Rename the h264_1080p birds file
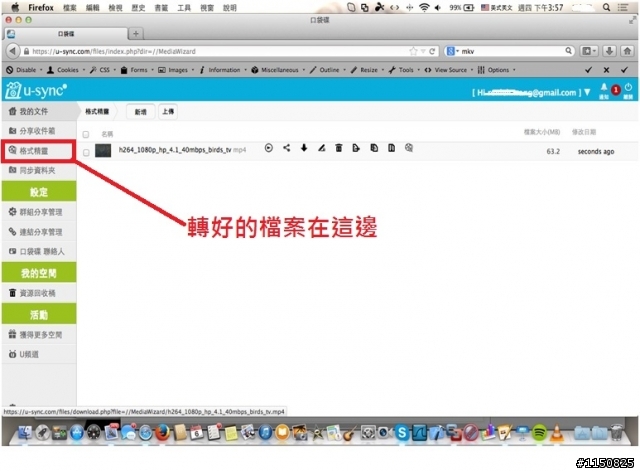 pyautogui.click(x=322, y=148)
